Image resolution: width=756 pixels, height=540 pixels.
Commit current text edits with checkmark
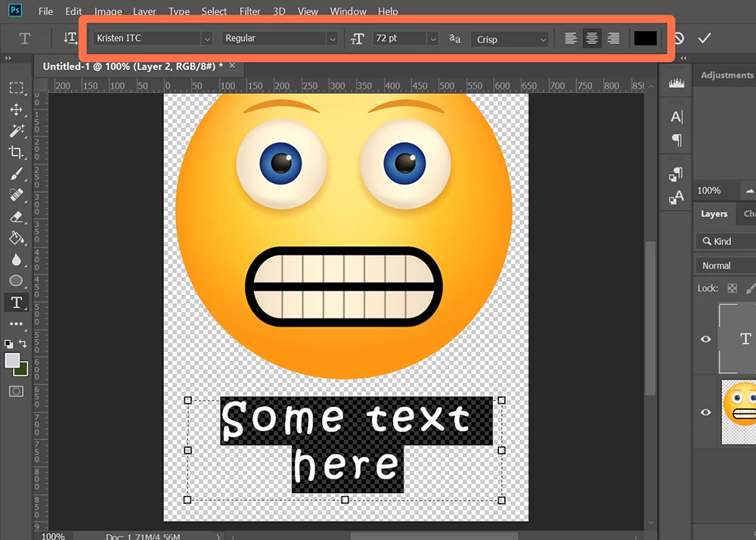pyautogui.click(x=705, y=38)
